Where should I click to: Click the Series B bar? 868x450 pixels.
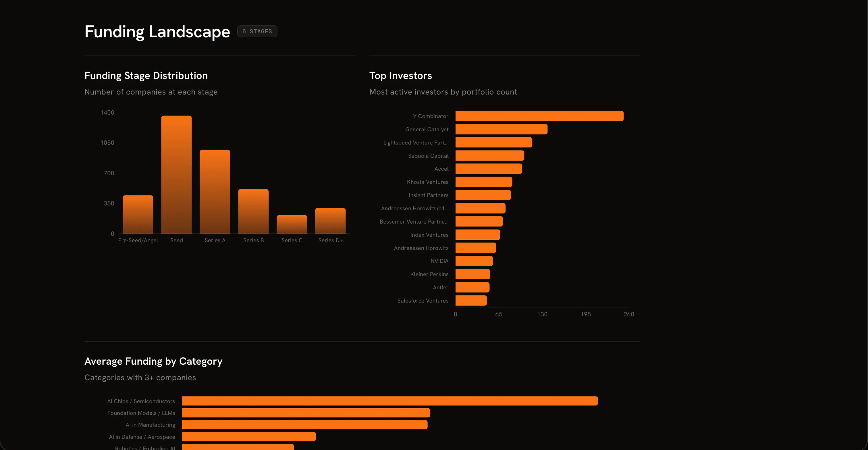(x=253, y=211)
